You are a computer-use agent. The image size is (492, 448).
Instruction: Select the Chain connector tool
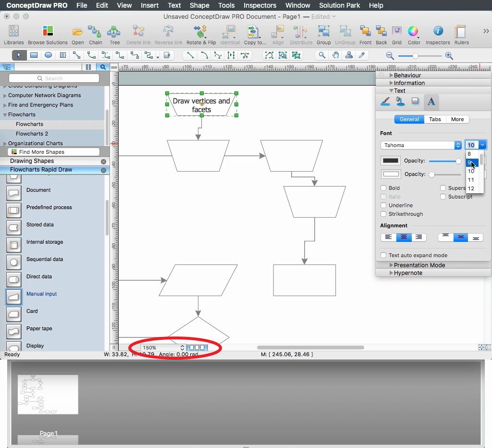pyautogui.click(x=95, y=32)
